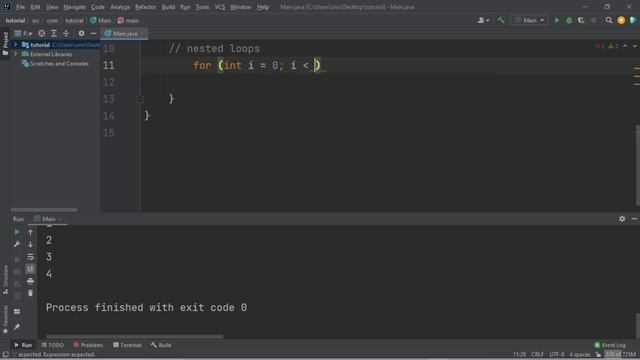Open the Window menu
The height and width of the screenshot is (360, 640).
(240, 7)
